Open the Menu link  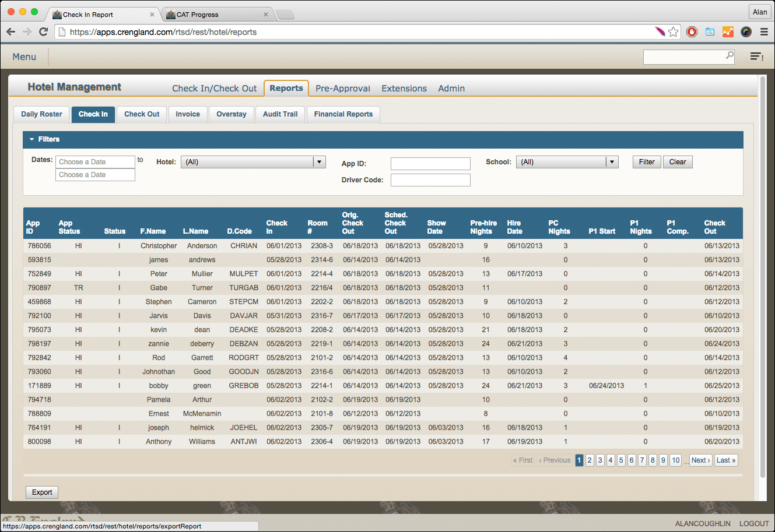[24, 57]
